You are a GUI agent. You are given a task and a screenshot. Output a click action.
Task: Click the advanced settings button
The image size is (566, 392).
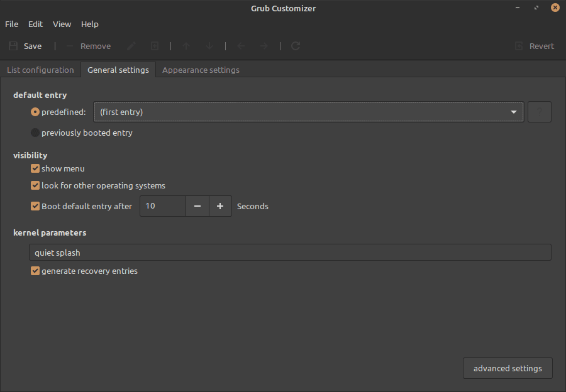coord(508,368)
